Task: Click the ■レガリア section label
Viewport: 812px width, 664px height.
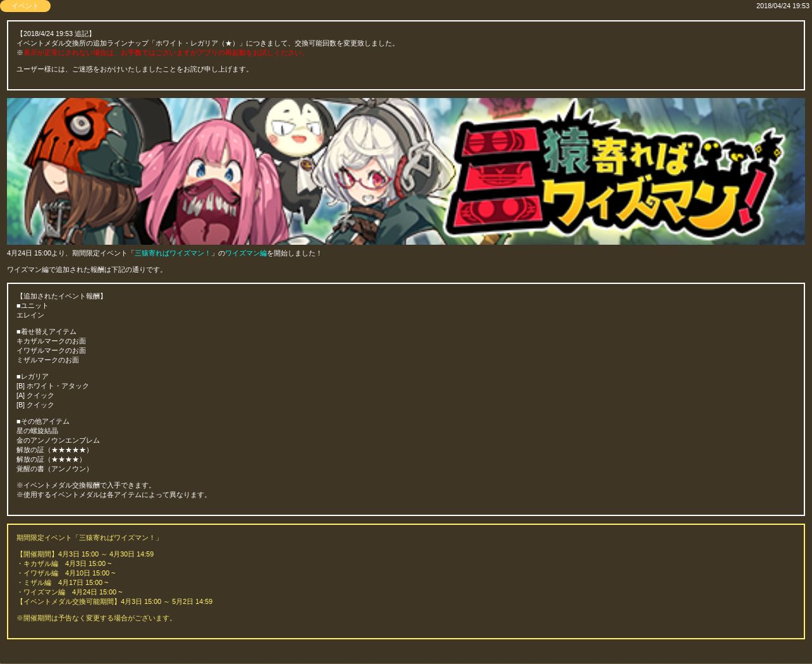Action: [x=32, y=377]
